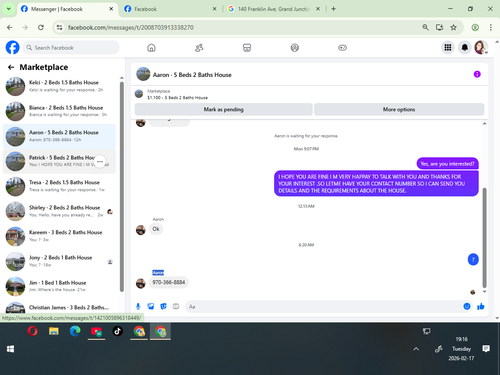Viewport: 500px width, 375px height.
Task: Open the Chrome three-dot menu
Action: coord(491,27)
